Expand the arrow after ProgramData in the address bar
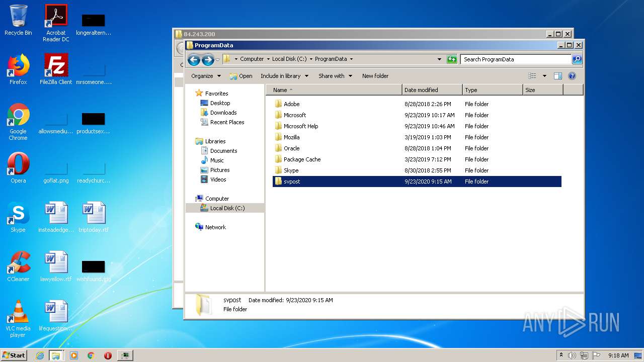 point(351,59)
